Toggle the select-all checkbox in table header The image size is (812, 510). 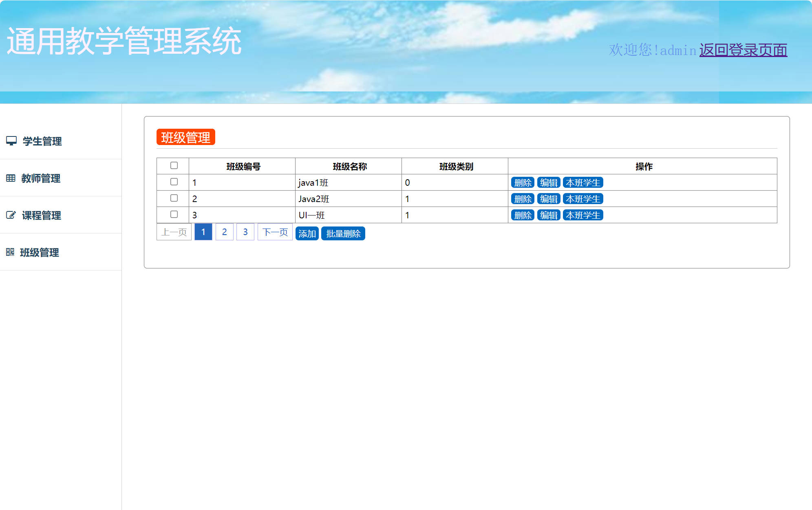click(174, 165)
